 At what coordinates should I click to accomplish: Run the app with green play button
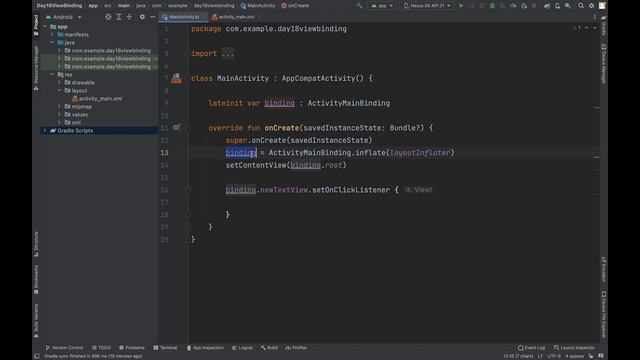point(461,6)
